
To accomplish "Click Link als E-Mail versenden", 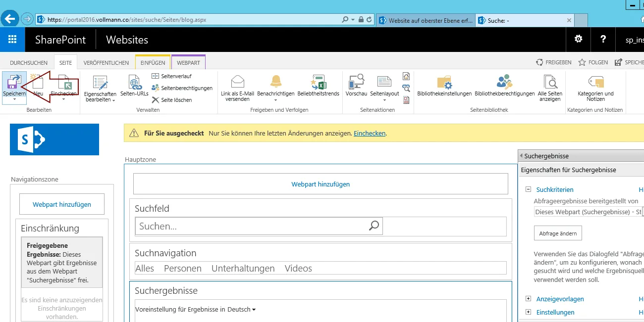I will (237, 88).
